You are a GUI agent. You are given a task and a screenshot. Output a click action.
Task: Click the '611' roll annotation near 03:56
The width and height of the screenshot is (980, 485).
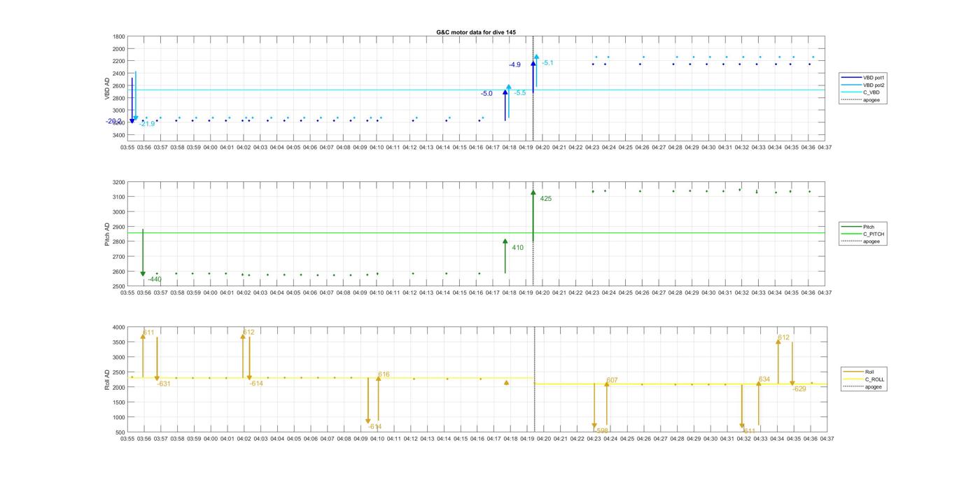(148, 332)
